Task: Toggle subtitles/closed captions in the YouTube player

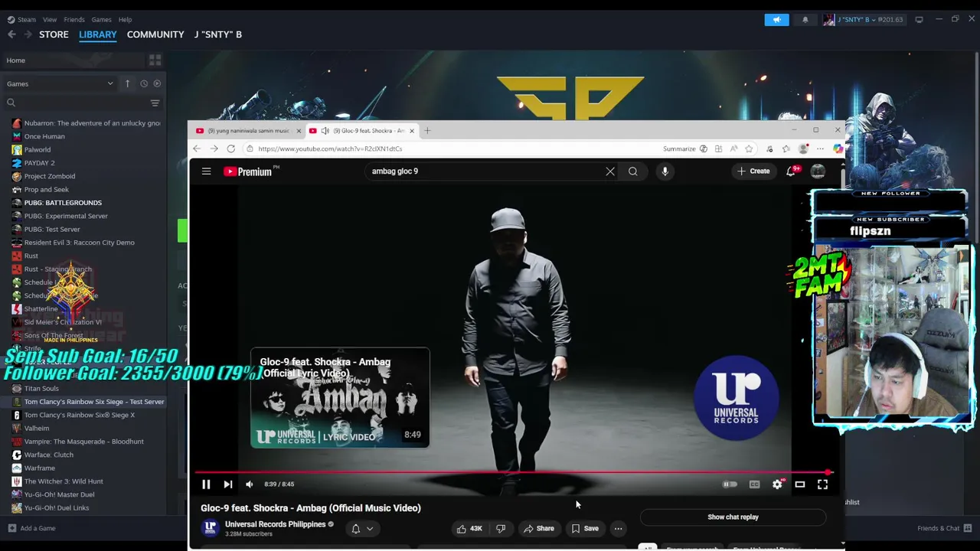Action: (x=754, y=484)
